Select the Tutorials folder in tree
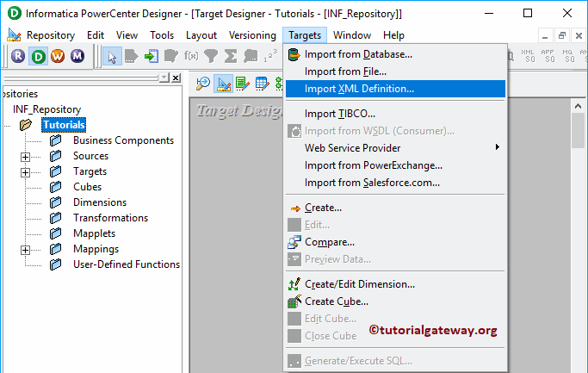 pyautogui.click(x=64, y=125)
